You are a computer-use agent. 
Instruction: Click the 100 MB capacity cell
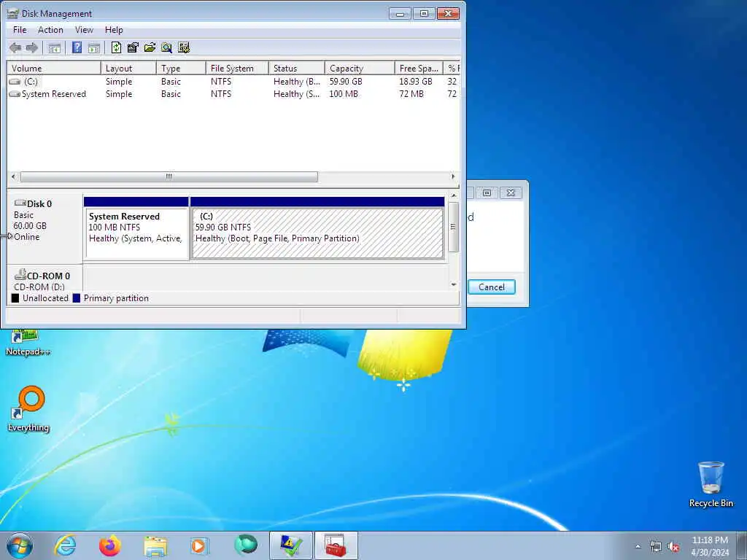[x=344, y=94]
